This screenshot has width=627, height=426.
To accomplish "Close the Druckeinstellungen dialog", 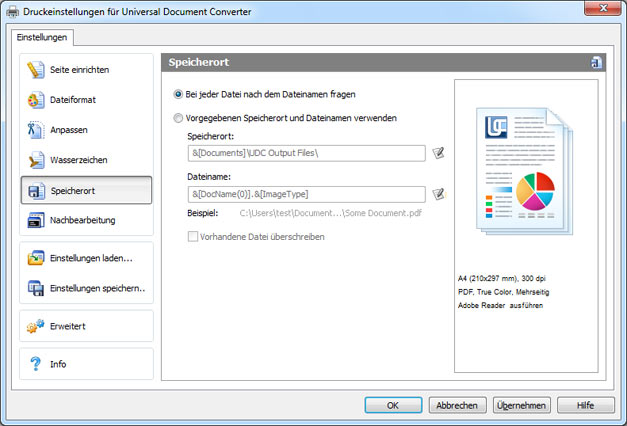I will pos(603,8).
